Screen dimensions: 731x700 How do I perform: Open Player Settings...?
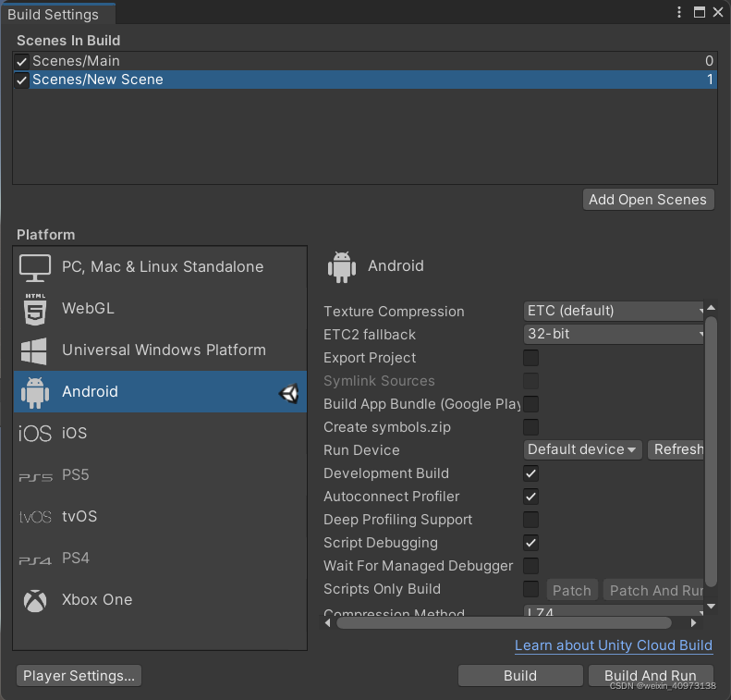[79, 676]
